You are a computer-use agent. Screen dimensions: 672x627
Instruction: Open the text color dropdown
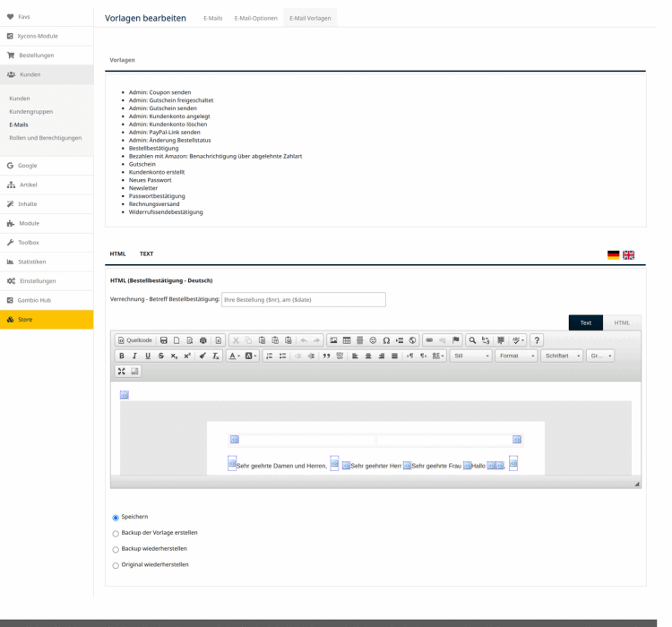[235, 356]
